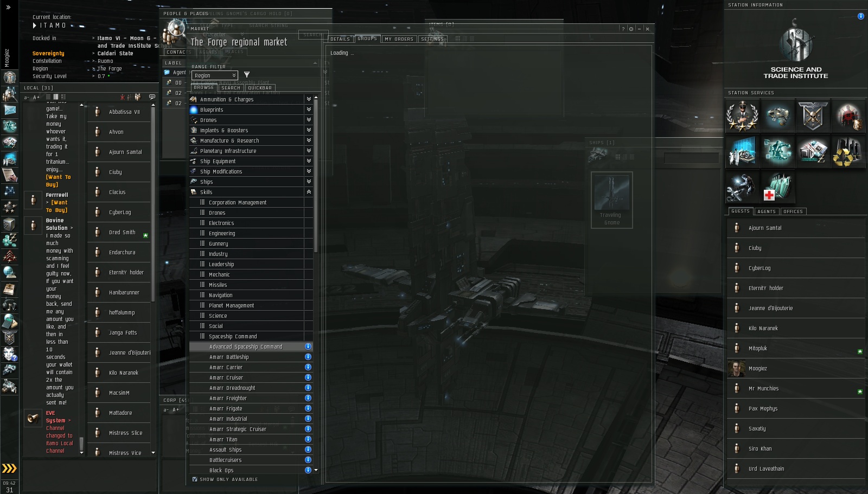Image resolution: width=868 pixels, height=494 pixels.
Task: Switch to the station Offices tab
Action: 793,211
